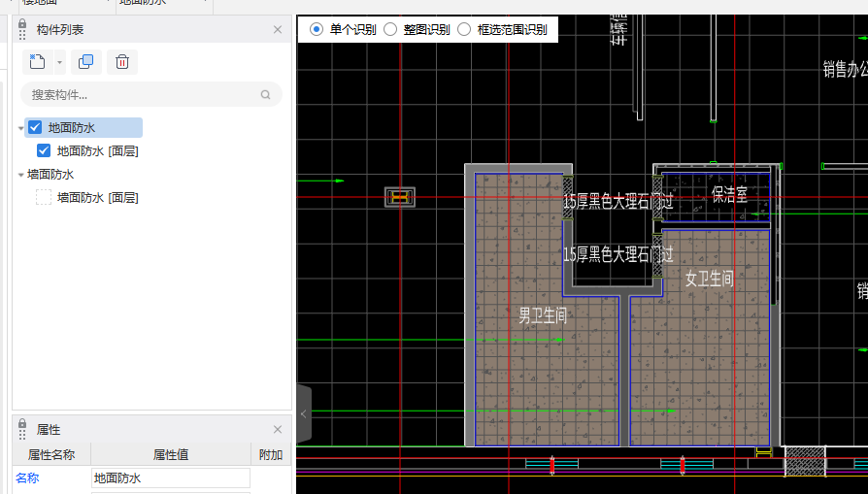Image resolution: width=868 pixels, height=494 pixels.
Task: Select the 墙面防水 [面层] tree row
Action: (97, 197)
